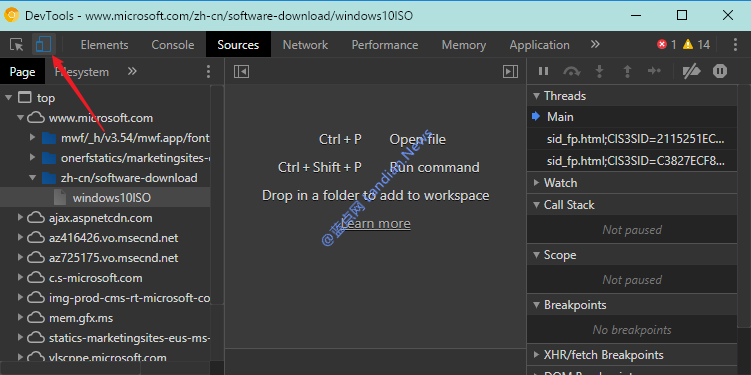
Task: Click the mwf/_h/v3.54 folder icon
Action: (x=49, y=138)
